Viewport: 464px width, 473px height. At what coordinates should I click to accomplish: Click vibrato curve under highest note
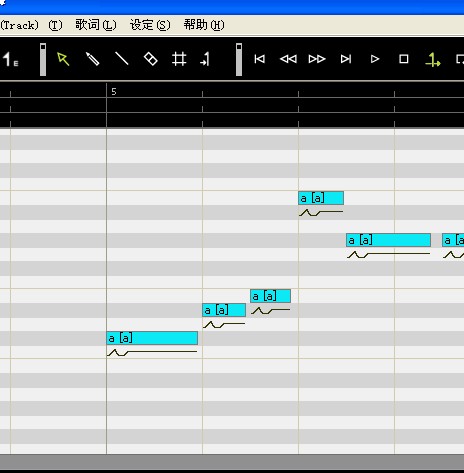321,212
